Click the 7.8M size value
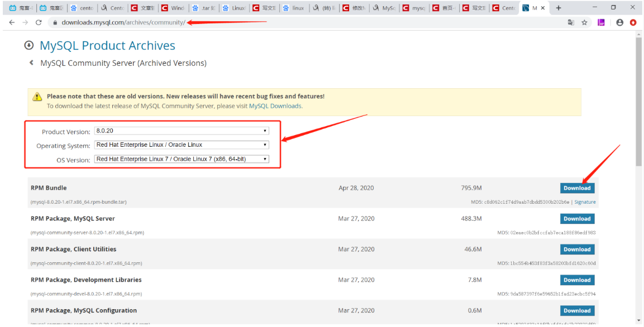Viewport: 644px width, 327px height. [x=475, y=280]
